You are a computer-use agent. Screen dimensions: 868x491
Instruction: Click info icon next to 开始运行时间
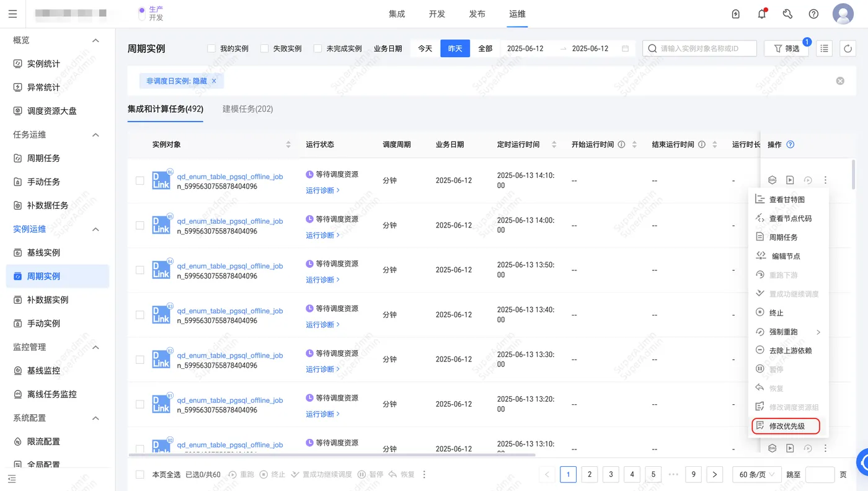click(621, 144)
